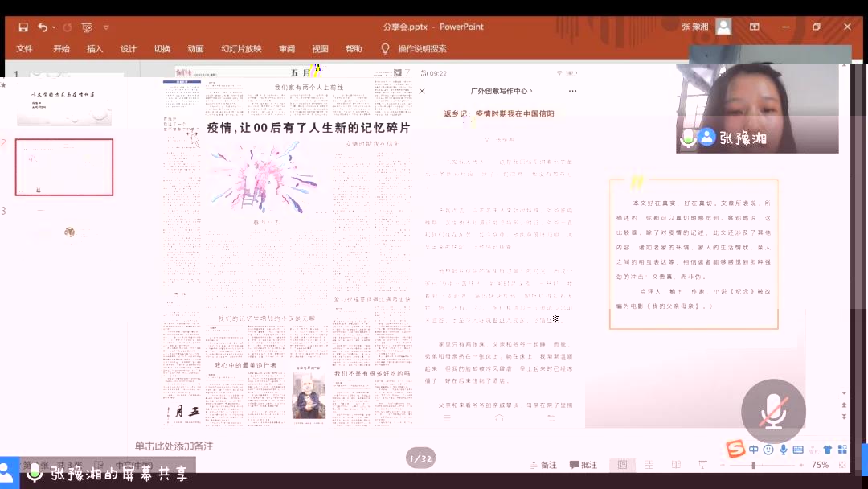This screenshot has width=868, height=489.
Task: Click the 张豫湘 video thumbnail
Action: point(757,108)
